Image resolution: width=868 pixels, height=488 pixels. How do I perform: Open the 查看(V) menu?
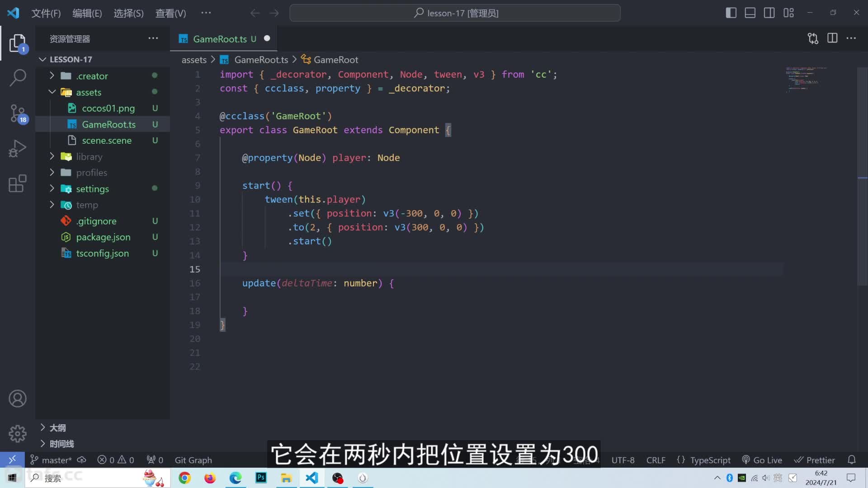[x=170, y=13]
